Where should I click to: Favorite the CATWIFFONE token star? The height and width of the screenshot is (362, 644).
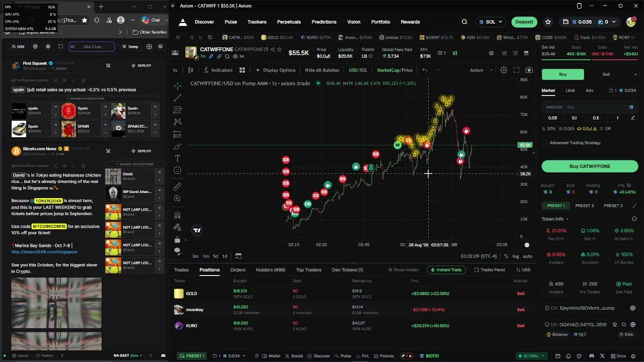(280, 49)
